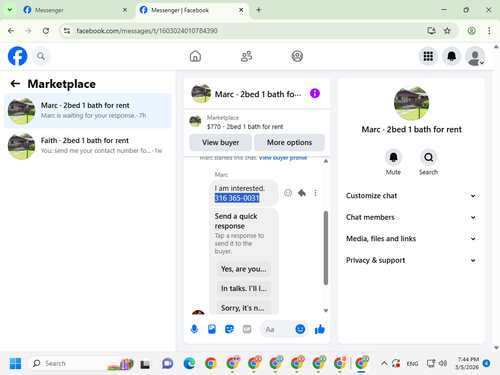Screen dimensions: 500x375
Task: Mute the conversation bell icon
Action: (x=393, y=157)
